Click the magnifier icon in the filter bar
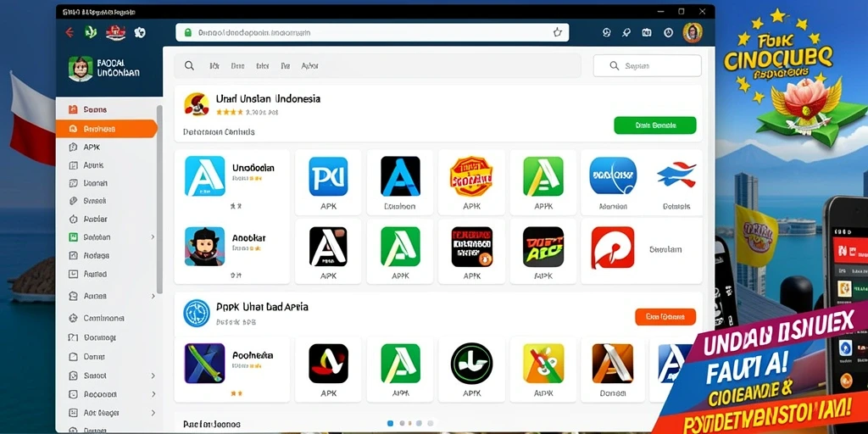 pyautogui.click(x=189, y=66)
